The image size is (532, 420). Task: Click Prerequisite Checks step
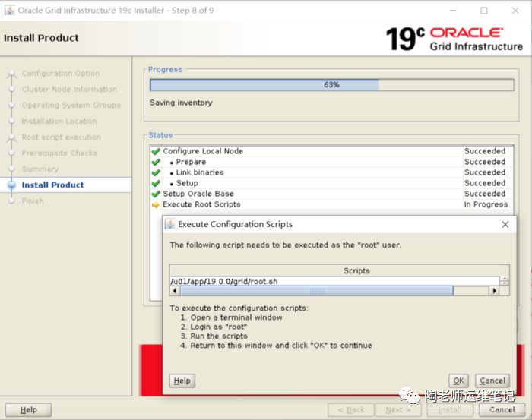coord(59,153)
